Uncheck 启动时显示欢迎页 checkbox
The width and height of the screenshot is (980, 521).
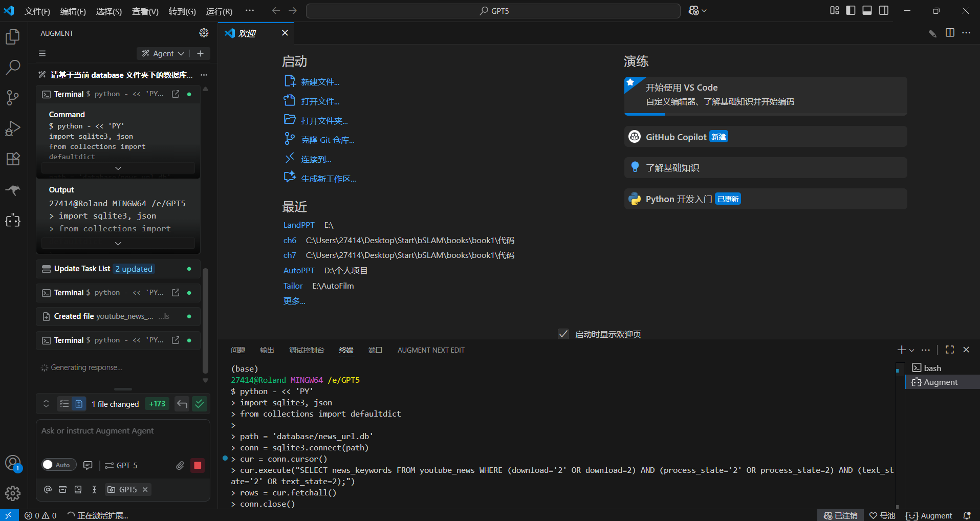click(x=563, y=334)
